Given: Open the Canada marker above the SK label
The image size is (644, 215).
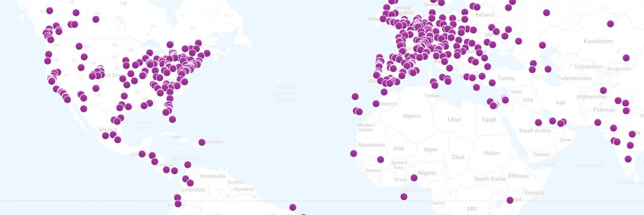Looking at the screenshot, I should tap(96, 19).
